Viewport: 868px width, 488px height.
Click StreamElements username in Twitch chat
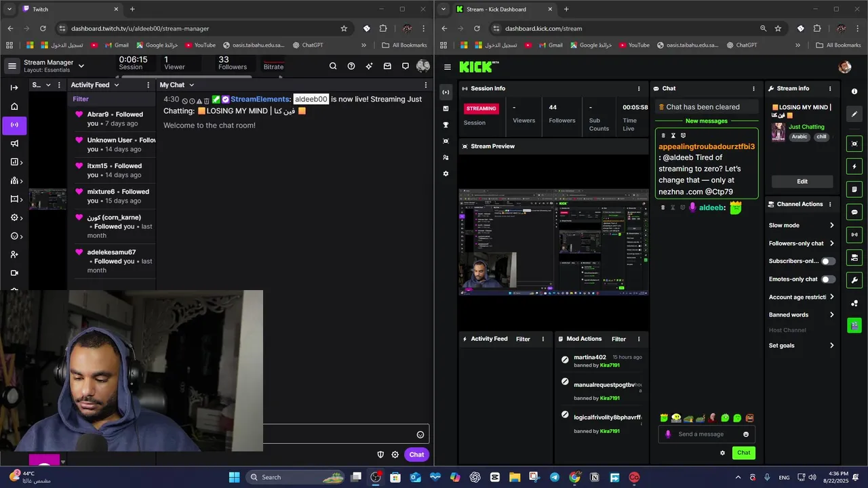tap(260, 100)
